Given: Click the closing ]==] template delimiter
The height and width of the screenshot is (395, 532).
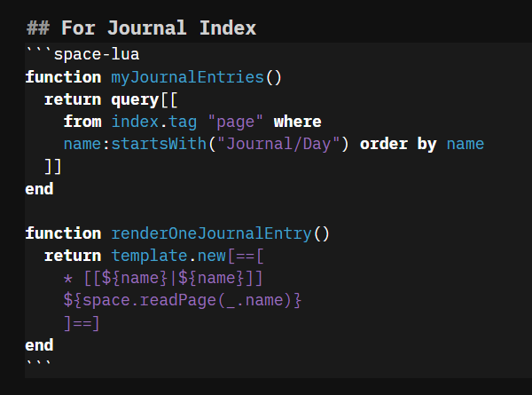Looking at the screenshot, I should 82,323.
